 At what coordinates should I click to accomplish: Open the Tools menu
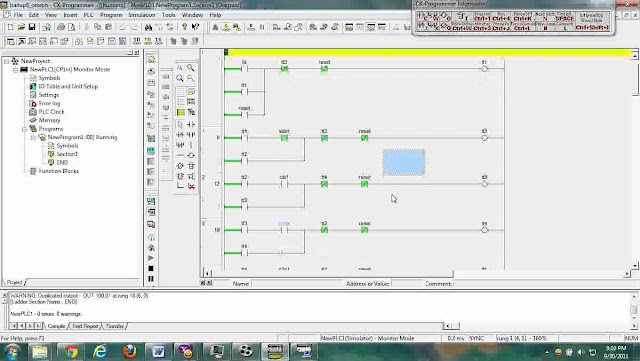[169, 15]
